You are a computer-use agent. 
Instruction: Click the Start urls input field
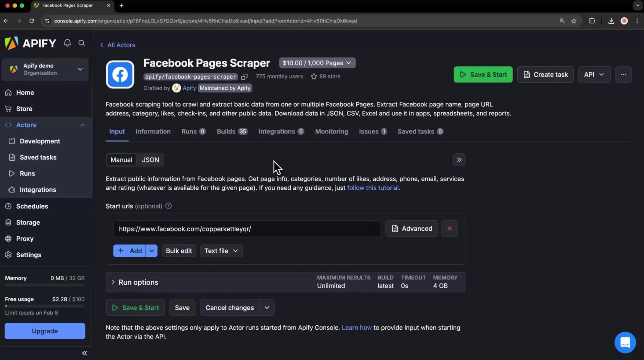247,229
